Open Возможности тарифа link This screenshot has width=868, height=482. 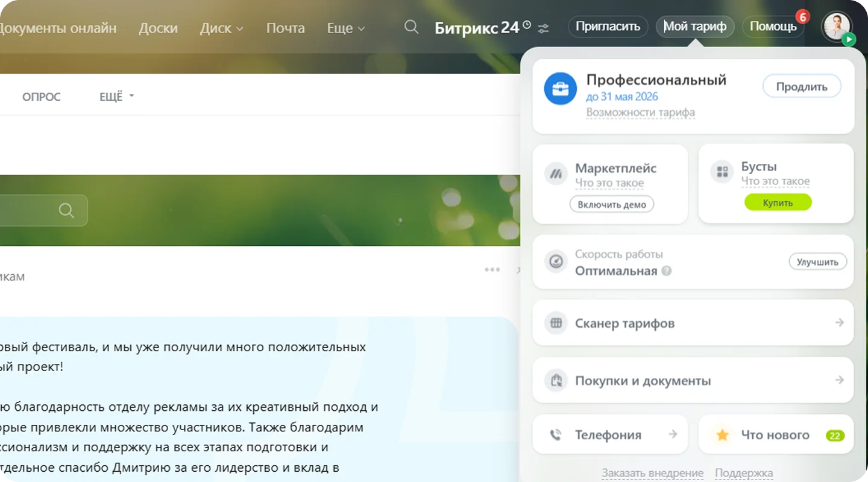(x=640, y=112)
